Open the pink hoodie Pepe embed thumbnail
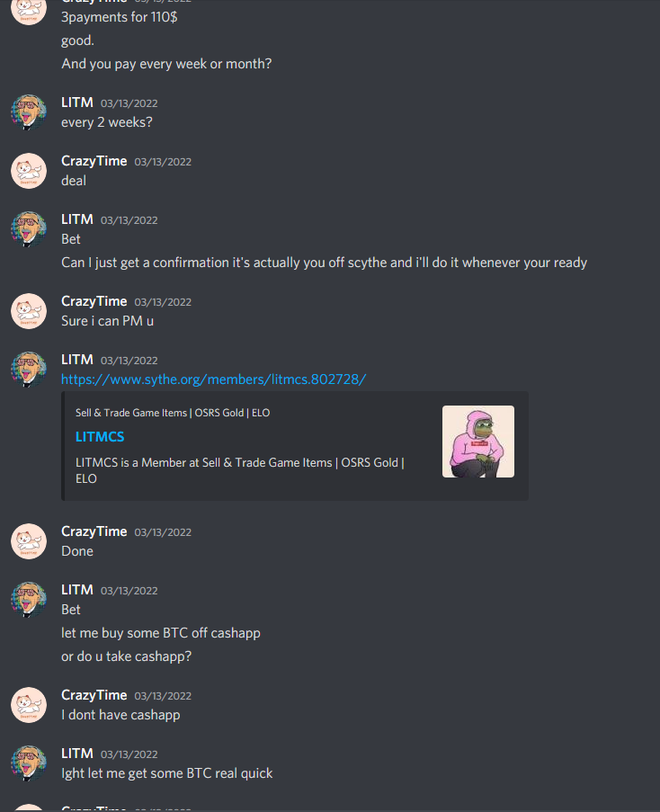The height and width of the screenshot is (812, 660). click(x=477, y=442)
